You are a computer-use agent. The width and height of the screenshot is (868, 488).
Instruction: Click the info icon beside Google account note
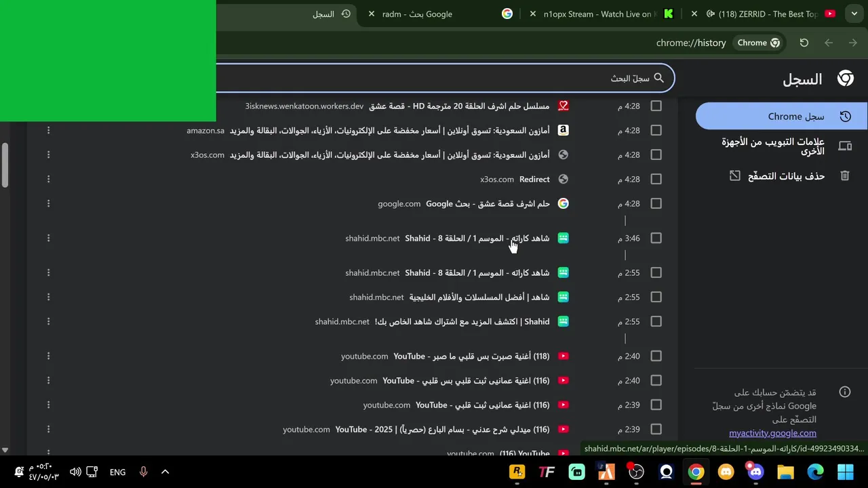pyautogui.click(x=845, y=392)
